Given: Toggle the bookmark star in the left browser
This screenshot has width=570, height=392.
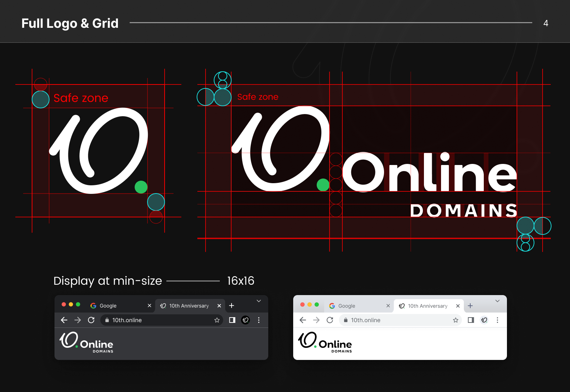Looking at the screenshot, I should click(x=216, y=320).
